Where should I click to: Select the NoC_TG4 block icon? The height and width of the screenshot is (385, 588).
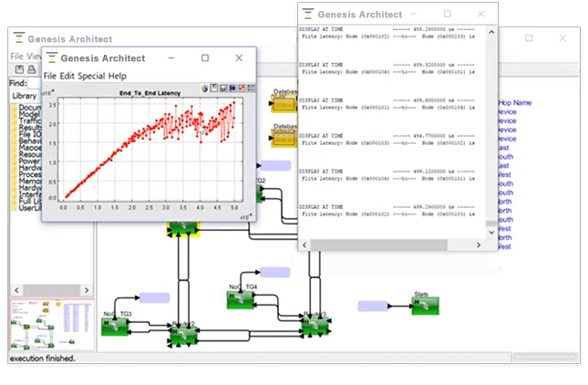[241, 300]
